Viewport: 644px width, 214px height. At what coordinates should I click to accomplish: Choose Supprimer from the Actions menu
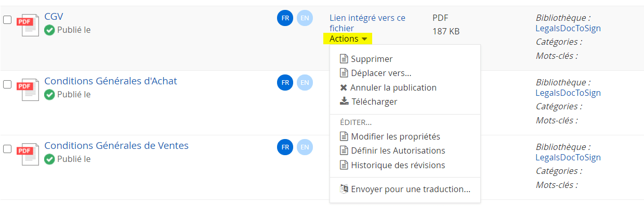coord(371,59)
